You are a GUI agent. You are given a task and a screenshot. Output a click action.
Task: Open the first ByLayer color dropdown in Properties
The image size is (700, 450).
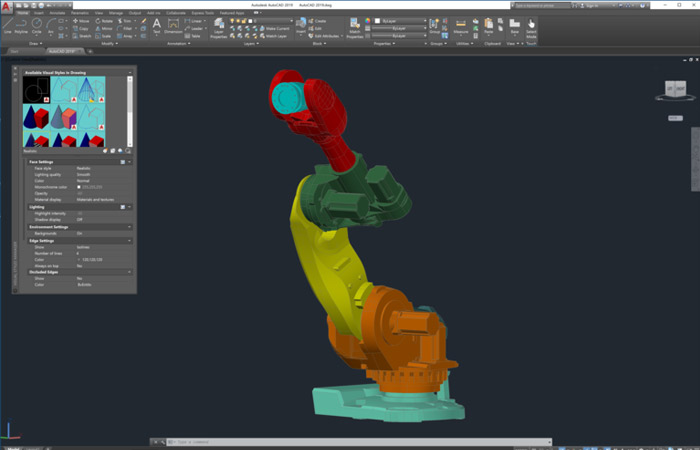point(395,20)
